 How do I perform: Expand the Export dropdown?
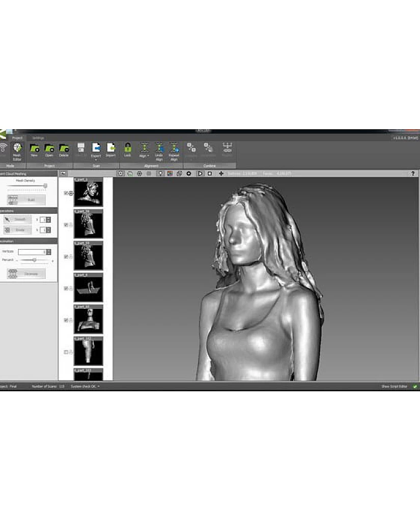point(96,159)
